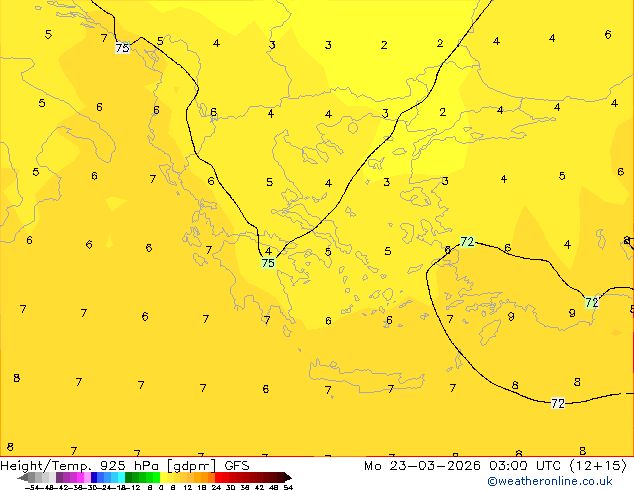634x490 pixels.
Task: Click the 24 legend scale label
Action: pyautogui.click(x=216, y=488)
